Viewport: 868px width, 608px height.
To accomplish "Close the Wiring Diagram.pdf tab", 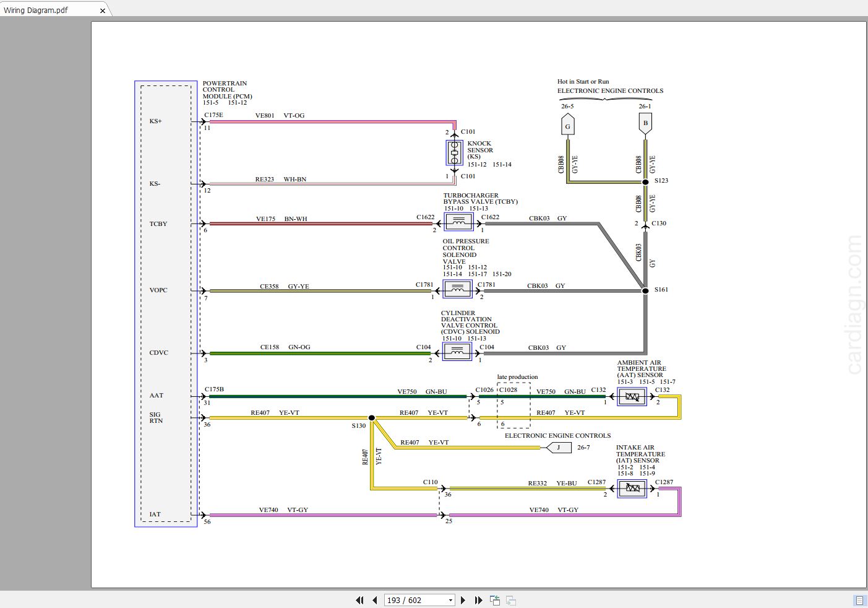I will [103, 10].
